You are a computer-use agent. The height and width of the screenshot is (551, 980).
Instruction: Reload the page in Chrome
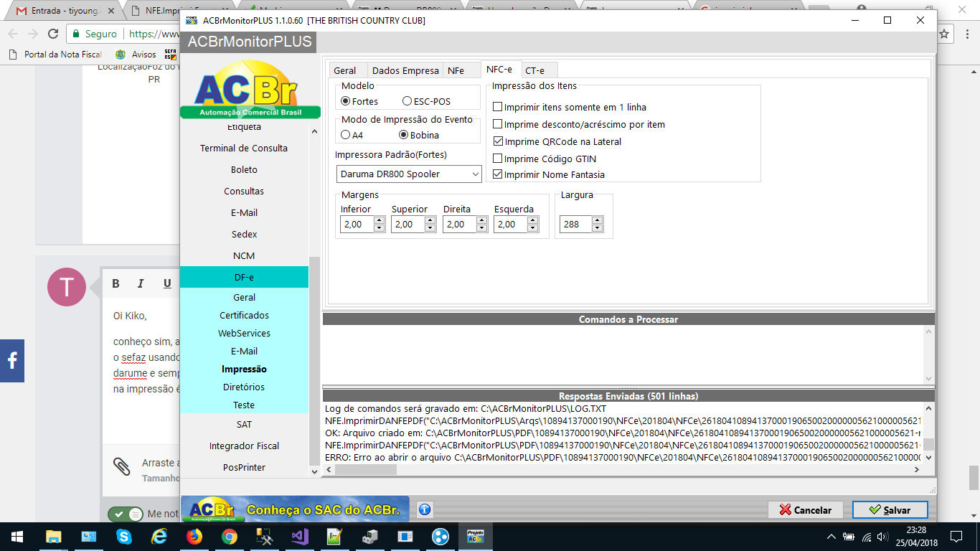(53, 34)
